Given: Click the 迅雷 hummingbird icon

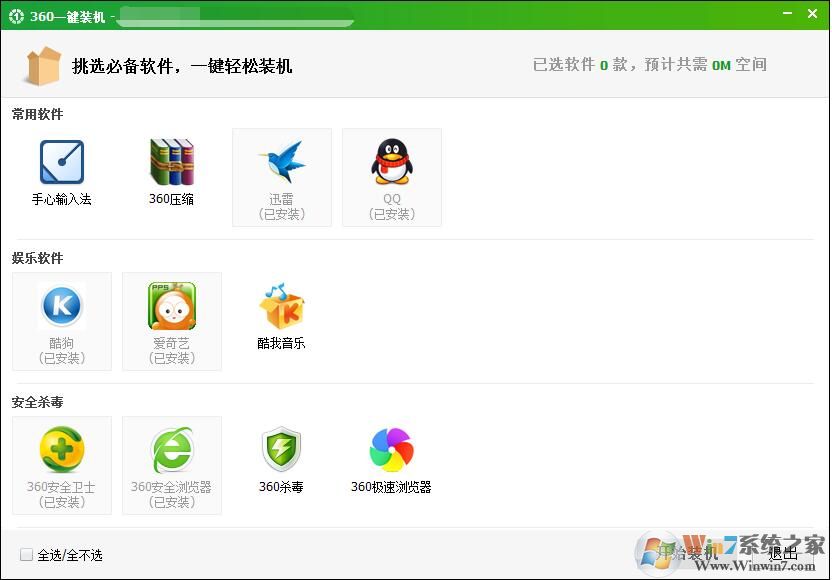Looking at the screenshot, I should tap(282, 161).
